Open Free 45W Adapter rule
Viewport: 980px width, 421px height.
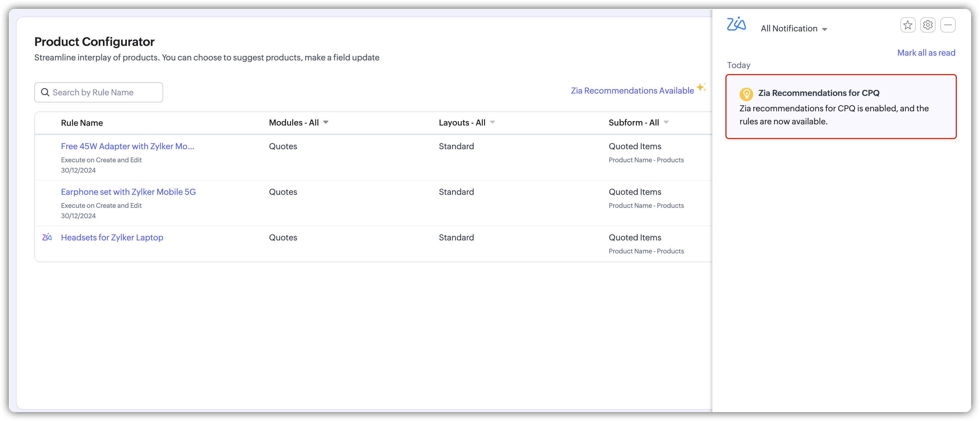[127, 147]
